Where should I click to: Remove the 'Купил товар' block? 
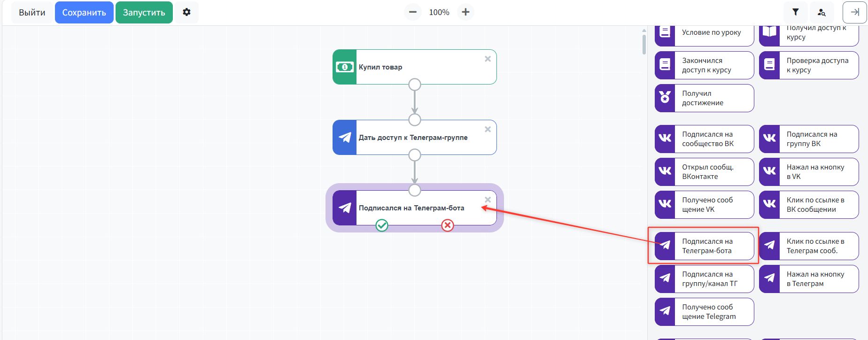488,59
